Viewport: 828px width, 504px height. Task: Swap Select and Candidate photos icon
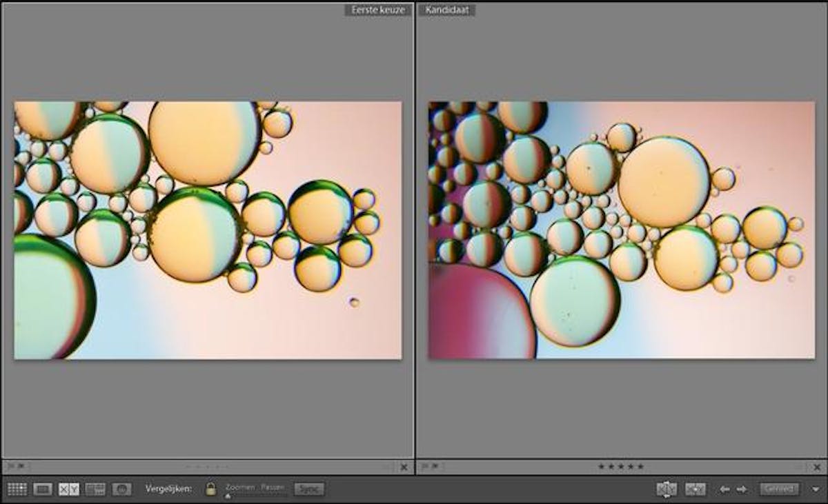[667, 489]
